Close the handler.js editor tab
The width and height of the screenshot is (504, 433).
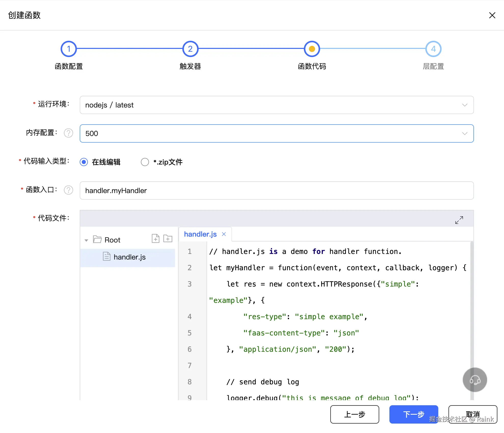[224, 234]
